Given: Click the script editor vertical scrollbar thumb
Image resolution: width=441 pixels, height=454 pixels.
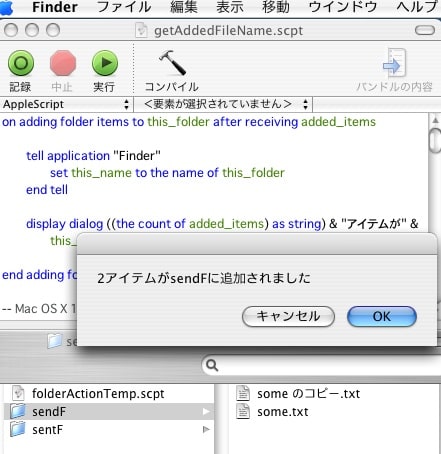Looking at the screenshot, I should point(435,141).
